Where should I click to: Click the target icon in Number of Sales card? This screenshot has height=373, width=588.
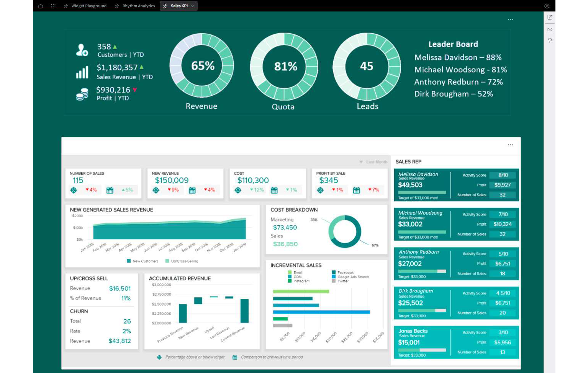coord(74,190)
